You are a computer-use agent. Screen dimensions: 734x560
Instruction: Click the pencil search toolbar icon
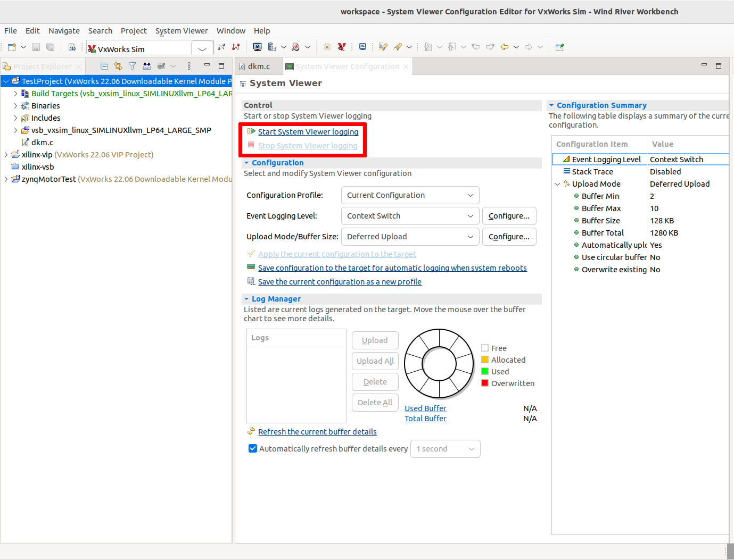398,47
